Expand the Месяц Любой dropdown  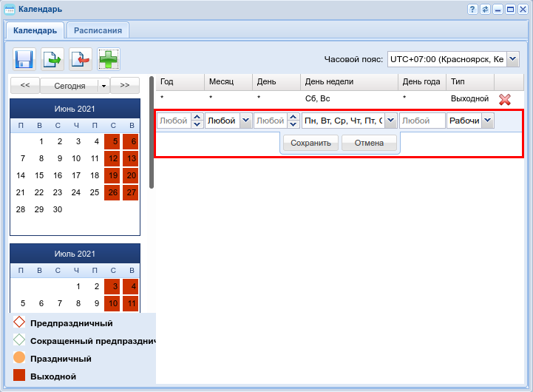pyautogui.click(x=245, y=121)
